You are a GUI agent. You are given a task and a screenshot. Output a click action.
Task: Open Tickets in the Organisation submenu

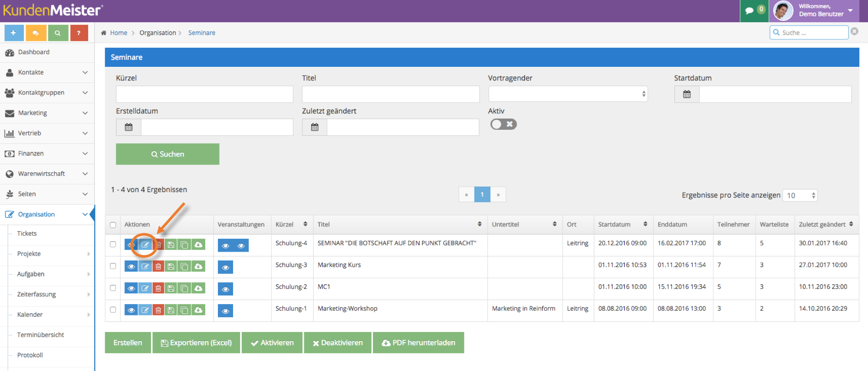[27, 233]
